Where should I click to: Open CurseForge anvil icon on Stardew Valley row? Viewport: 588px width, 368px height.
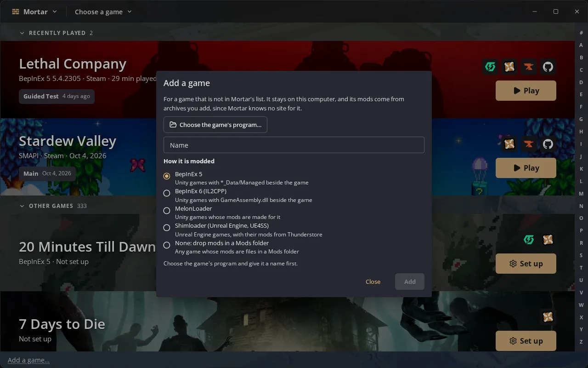(x=528, y=144)
